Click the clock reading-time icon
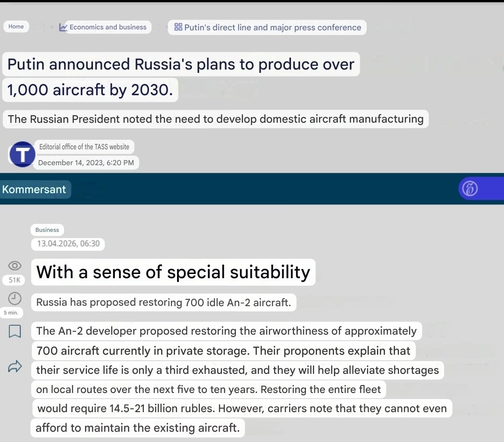The height and width of the screenshot is (442, 504). pyautogui.click(x=15, y=298)
